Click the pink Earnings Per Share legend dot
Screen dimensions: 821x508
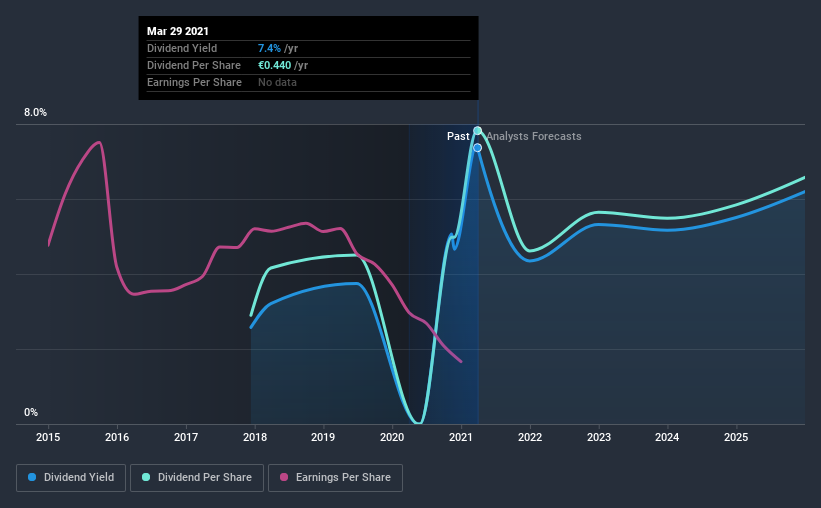(284, 477)
